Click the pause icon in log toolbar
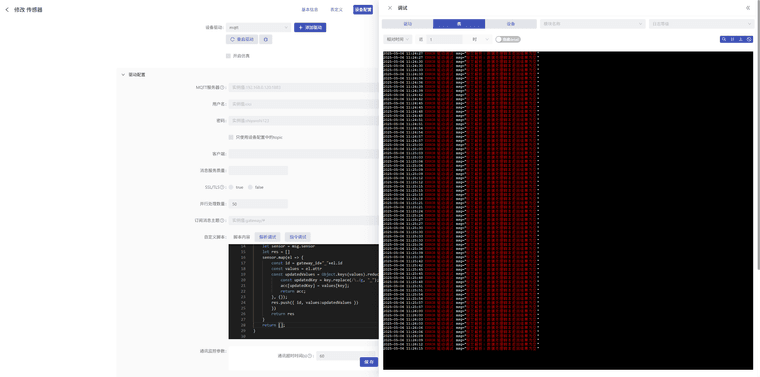 click(x=732, y=39)
